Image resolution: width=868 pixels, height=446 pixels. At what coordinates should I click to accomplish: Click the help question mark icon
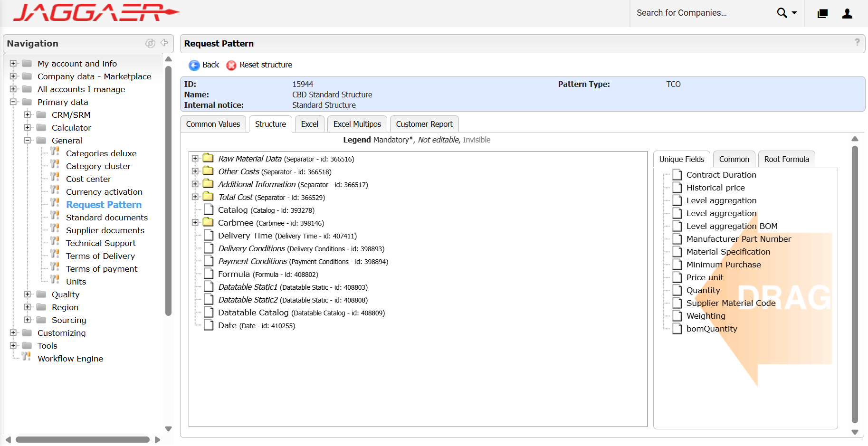[857, 42]
